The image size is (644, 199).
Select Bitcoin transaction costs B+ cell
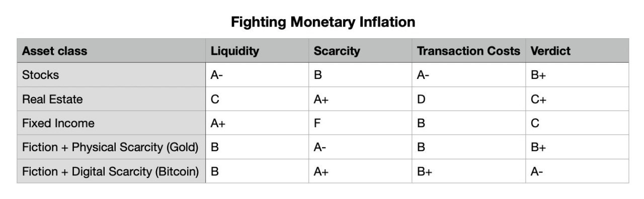click(x=469, y=171)
